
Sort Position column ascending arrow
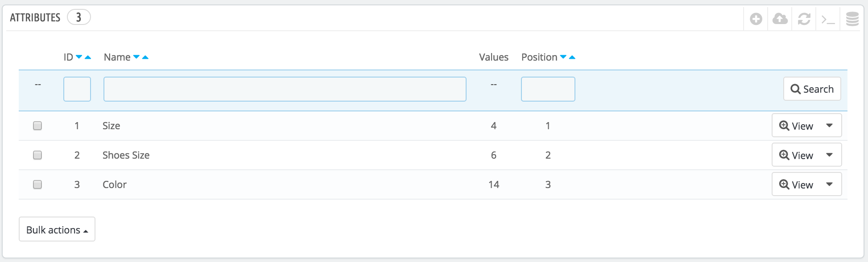(572, 57)
